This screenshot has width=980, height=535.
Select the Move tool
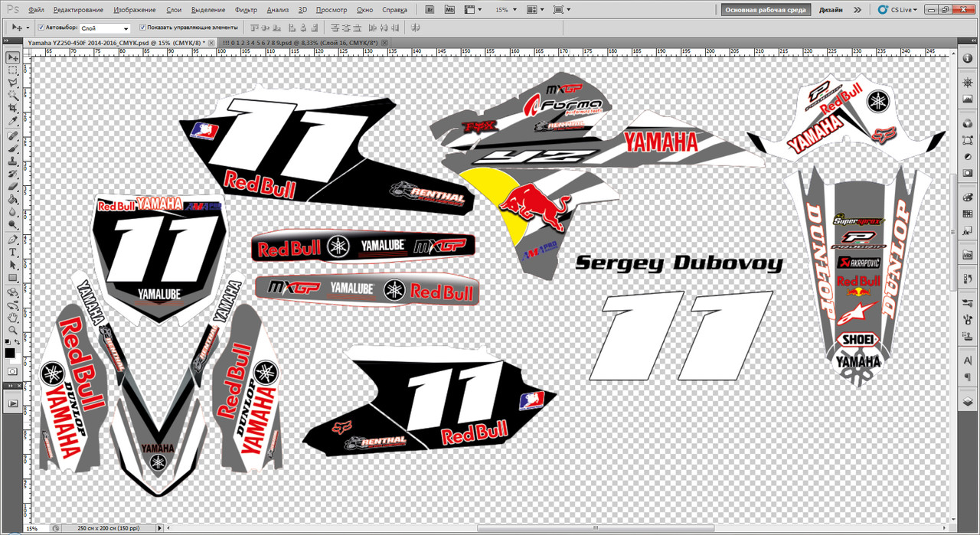click(13, 57)
